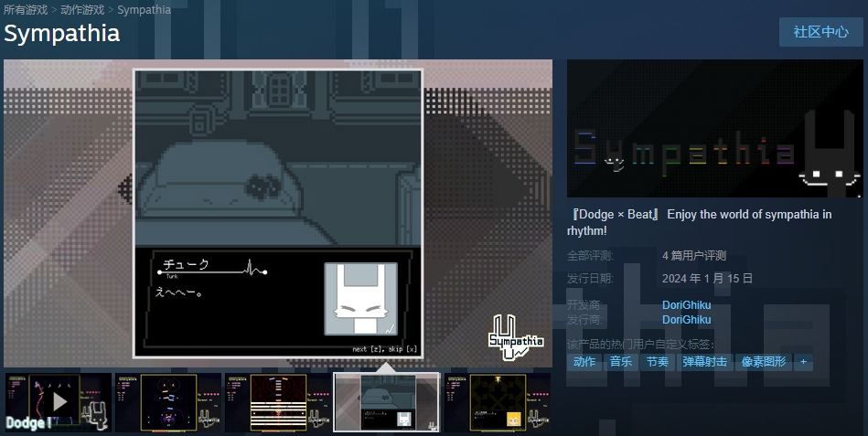868x436 pixels.
Task: Open the 社区中心 community hub button
Action: (x=821, y=32)
